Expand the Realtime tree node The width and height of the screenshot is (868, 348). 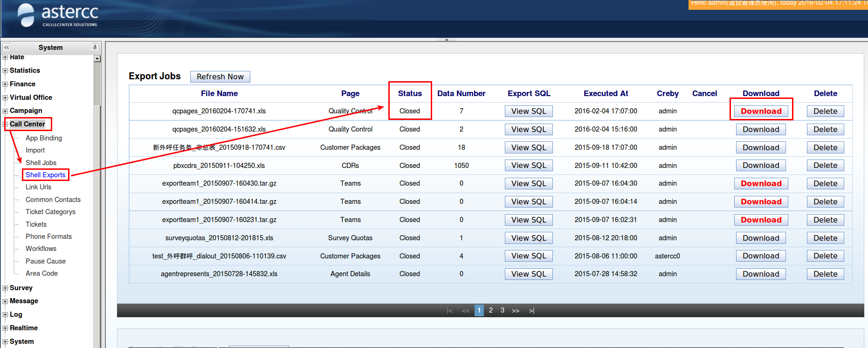pyautogui.click(x=5, y=328)
